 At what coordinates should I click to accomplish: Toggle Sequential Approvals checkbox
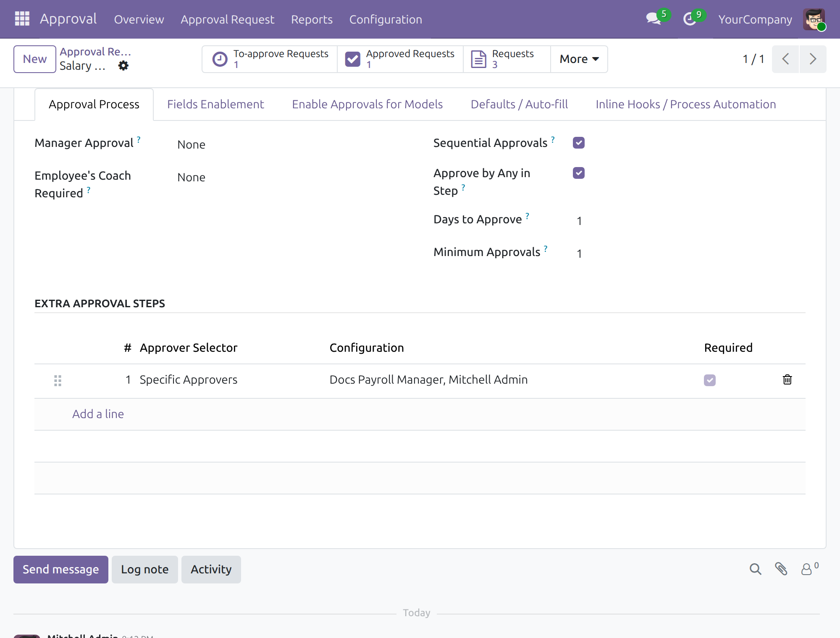tap(579, 143)
